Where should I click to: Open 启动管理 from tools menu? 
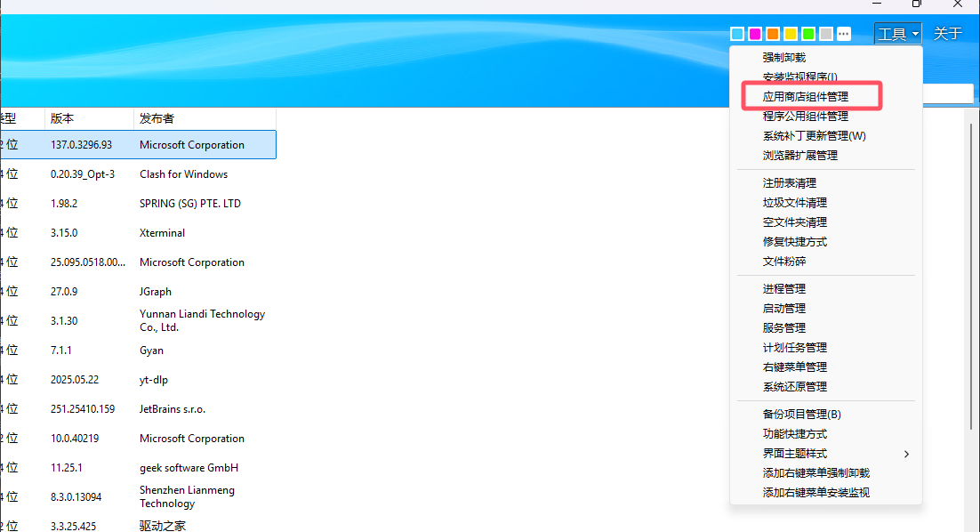(x=825, y=308)
